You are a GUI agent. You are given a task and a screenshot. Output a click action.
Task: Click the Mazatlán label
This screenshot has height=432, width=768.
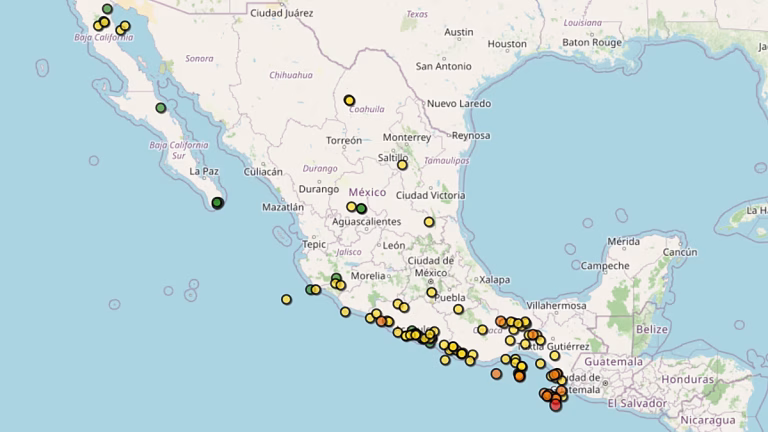(283, 207)
